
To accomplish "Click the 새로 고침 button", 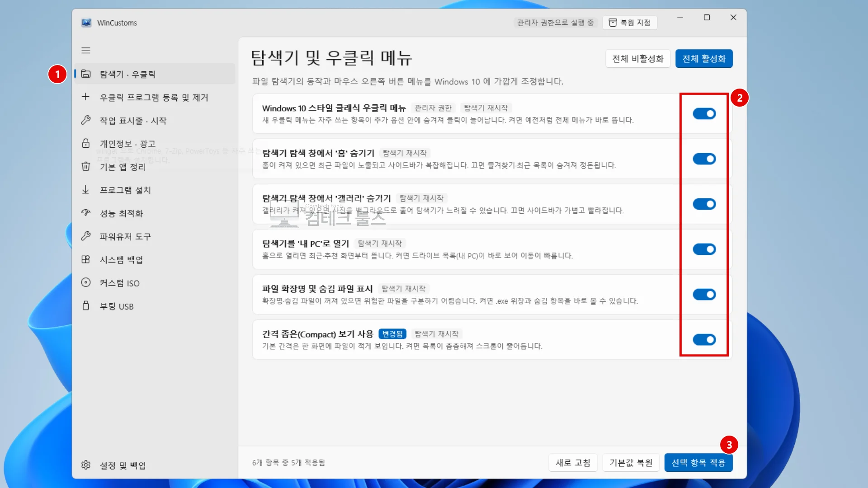I will click(x=573, y=463).
